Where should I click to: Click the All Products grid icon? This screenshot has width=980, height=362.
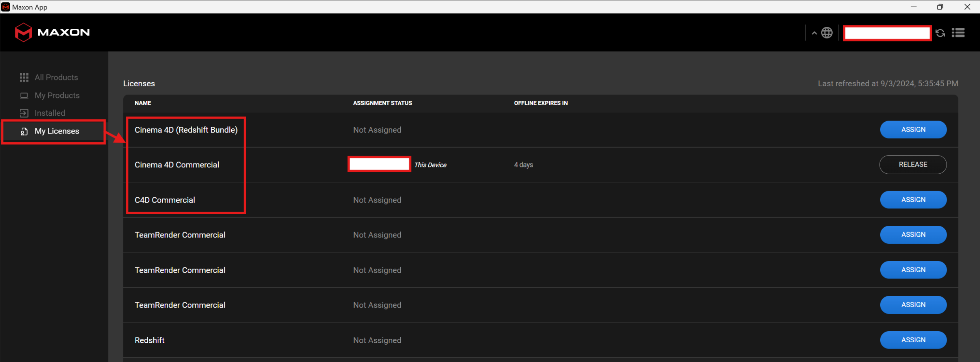coord(24,78)
